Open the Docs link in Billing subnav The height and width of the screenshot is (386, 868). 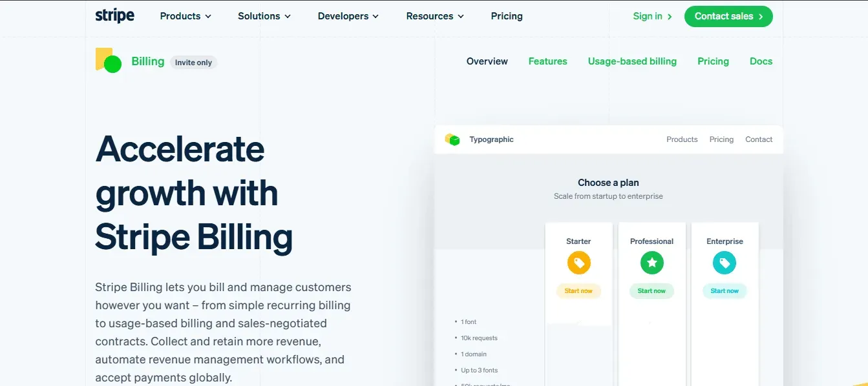pyautogui.click(x=761, y=61)
